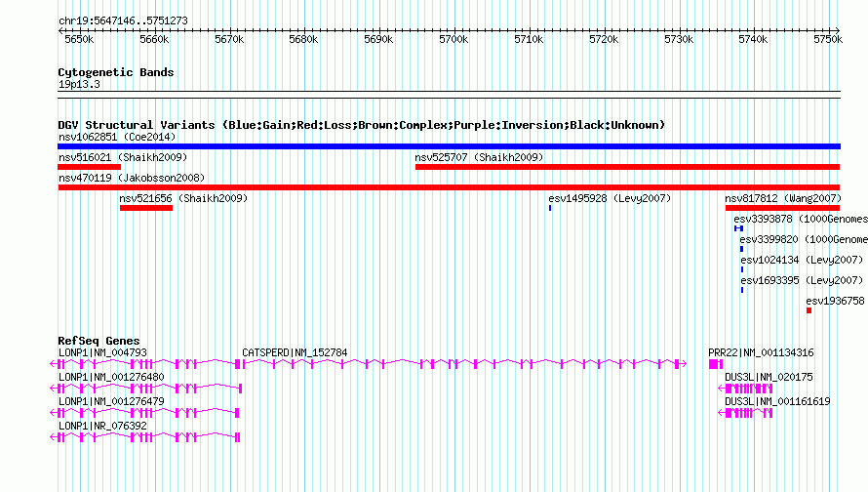Click the DGV Structural Variants track title
The height and width of the screenshot is (492, 868).
tap(362, 125)
